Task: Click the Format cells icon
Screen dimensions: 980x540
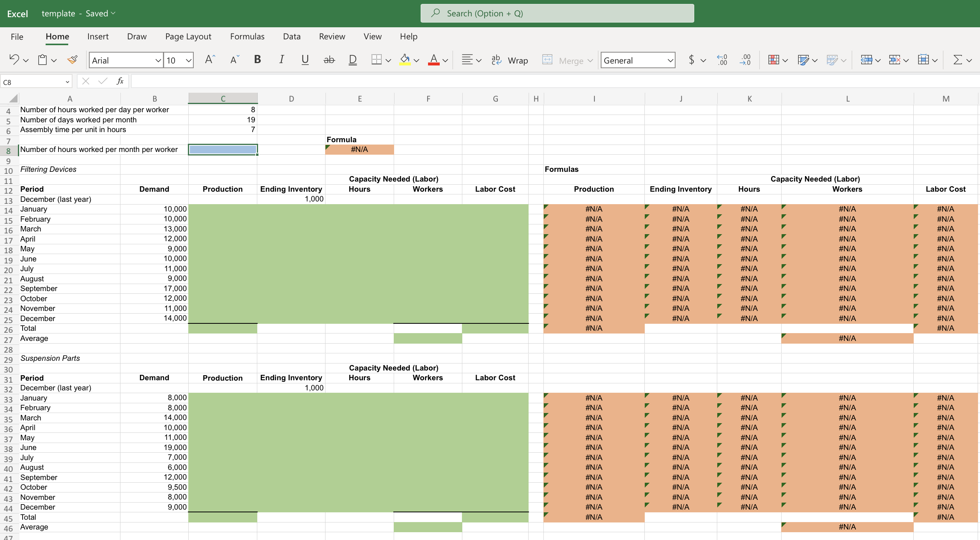Action: click(x=923, y=60)
